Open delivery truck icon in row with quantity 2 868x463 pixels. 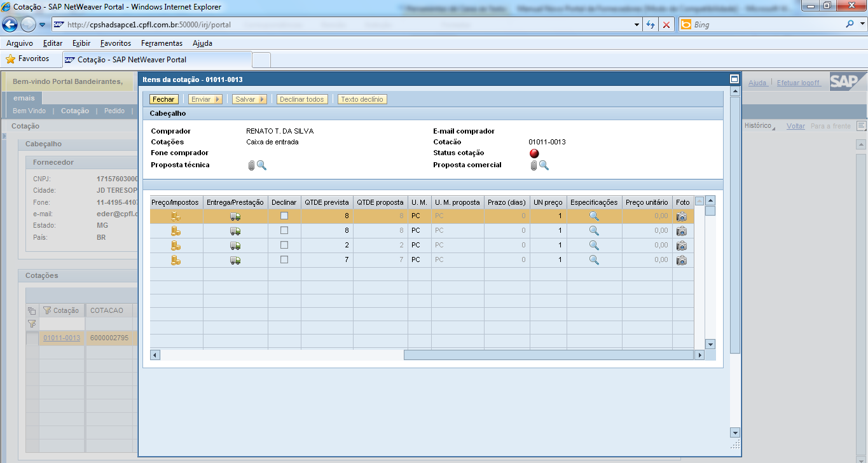[235, 245]
